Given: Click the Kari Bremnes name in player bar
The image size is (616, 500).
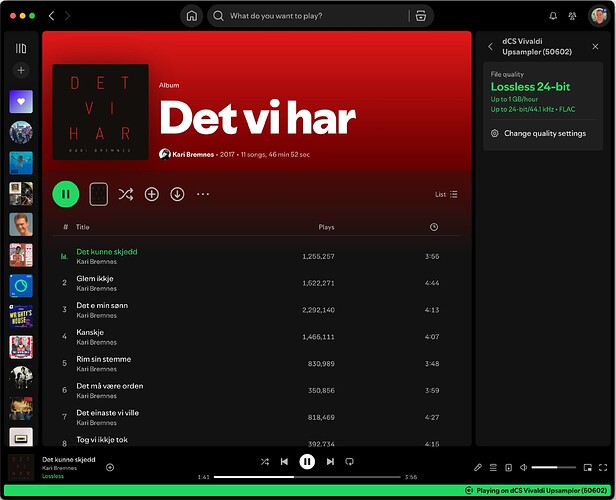Looking at the screenshot, I should coord(59,468).
